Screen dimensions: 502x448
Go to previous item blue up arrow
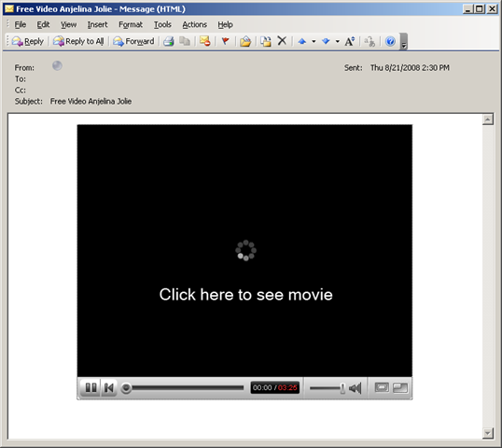(x=302, y=41)
